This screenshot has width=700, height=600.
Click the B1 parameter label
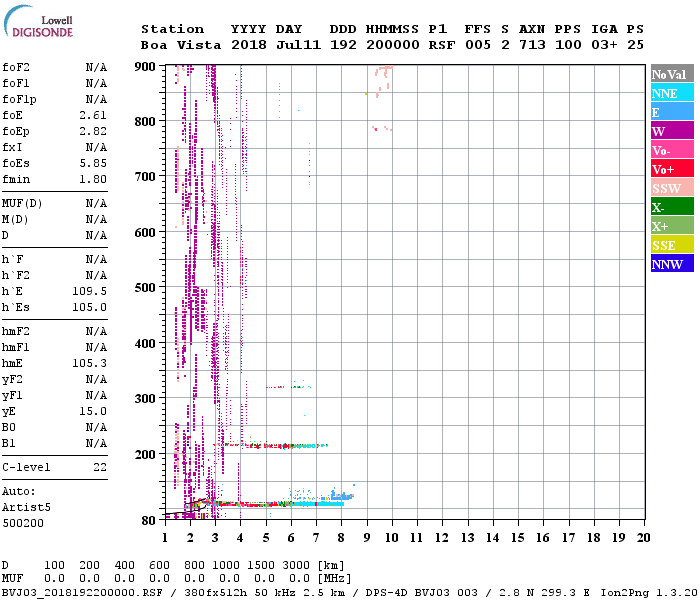coord(9,444)
